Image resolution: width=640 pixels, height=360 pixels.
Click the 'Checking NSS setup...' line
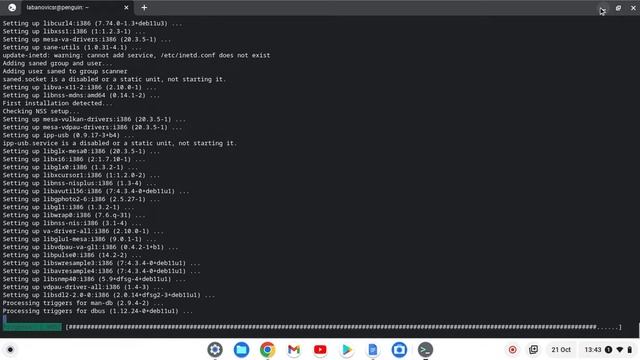pyautogui.click(x=41, y=111)
